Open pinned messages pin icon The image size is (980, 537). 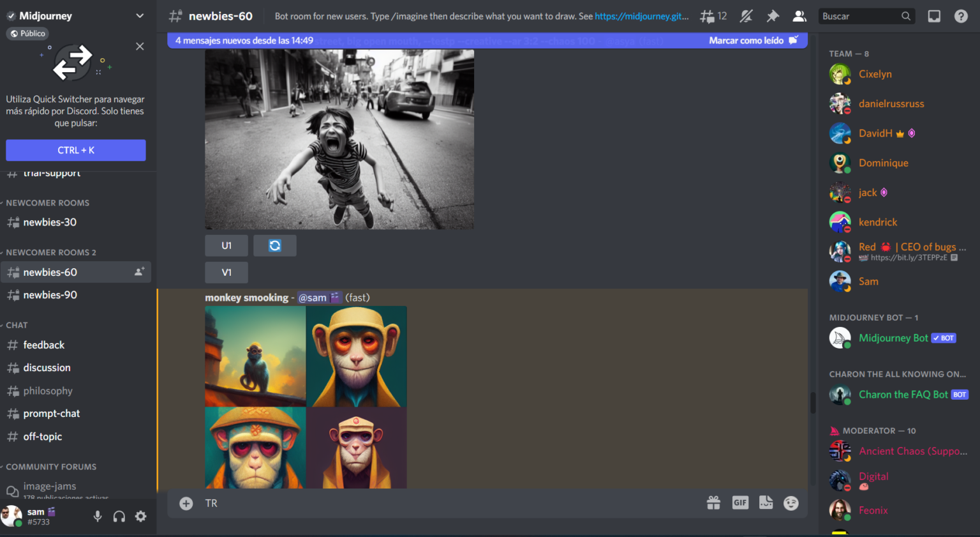[x=773, y=17]
